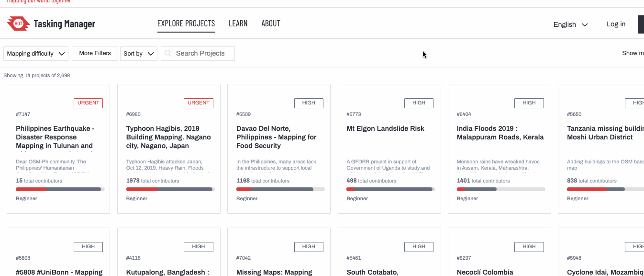Click HIGH badge on project #6297
644x276 pixels.
(x=529, y=247)
